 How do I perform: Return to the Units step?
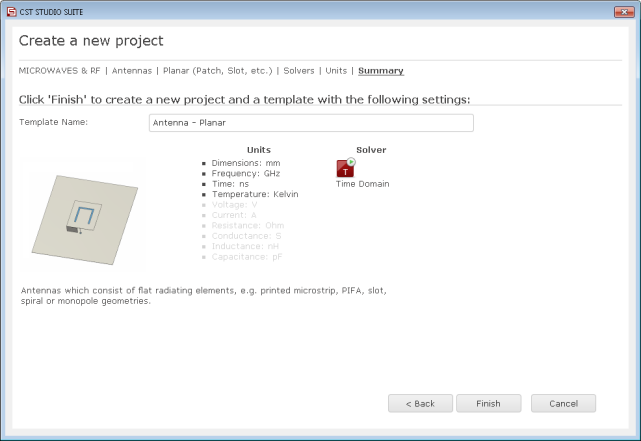click(x=336, y=71)
